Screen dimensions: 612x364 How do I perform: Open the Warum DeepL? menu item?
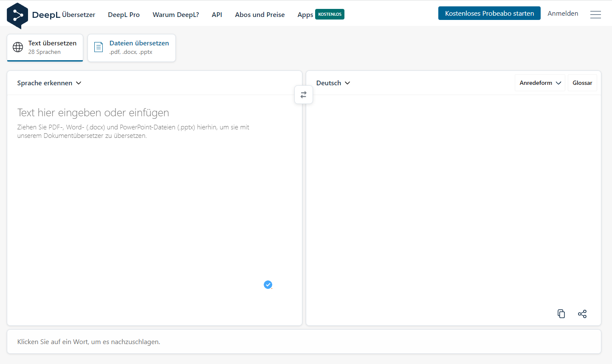[x=176, y=14]
